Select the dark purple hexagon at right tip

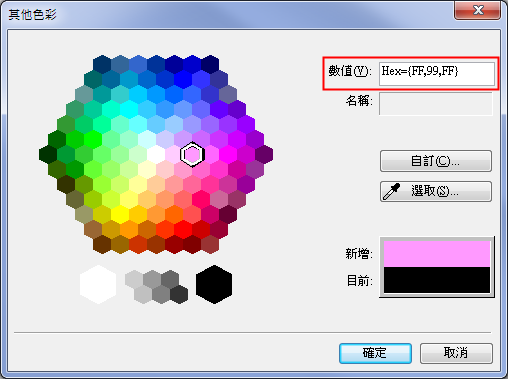click(264, 154)
